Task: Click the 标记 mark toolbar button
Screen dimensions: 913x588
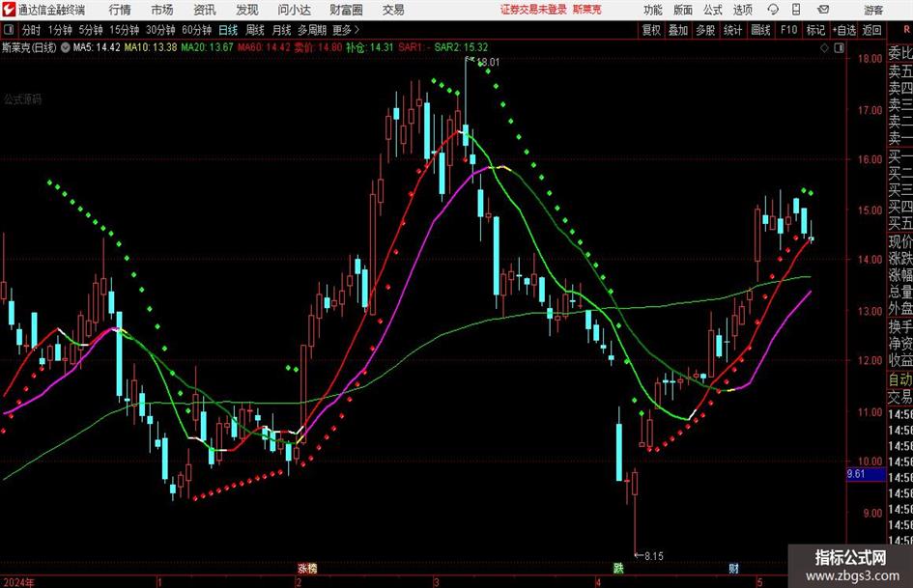Action: point(815,30)
